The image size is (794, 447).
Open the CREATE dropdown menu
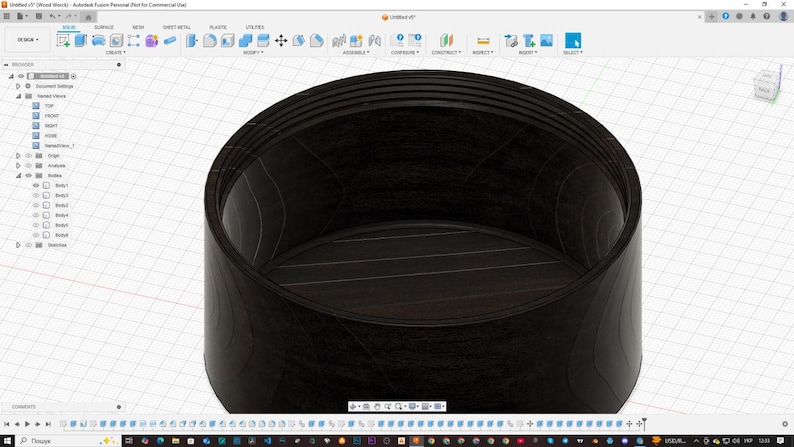click(115, 53)
